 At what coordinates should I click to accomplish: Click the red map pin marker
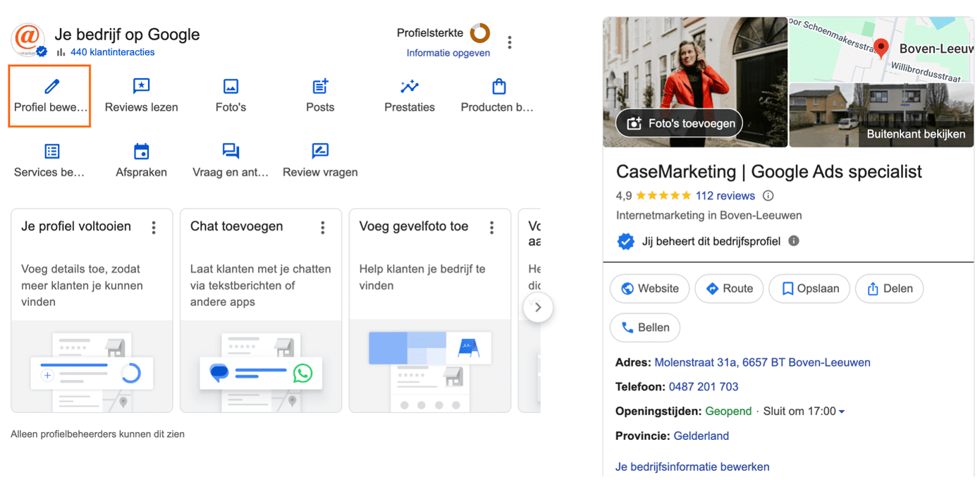tap(881, 48)
